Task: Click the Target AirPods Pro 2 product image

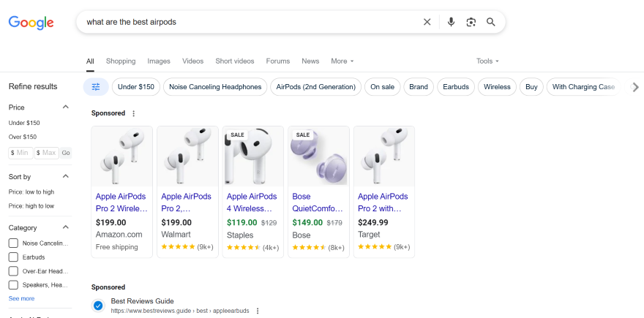Action: (x=384, y=156)
